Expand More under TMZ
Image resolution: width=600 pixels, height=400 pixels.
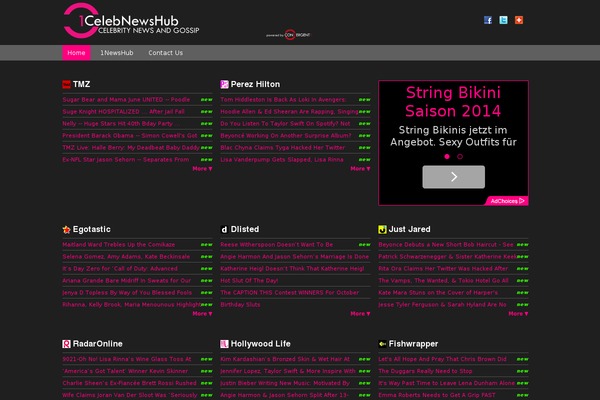pyautogui.click(x=202, y=168)
